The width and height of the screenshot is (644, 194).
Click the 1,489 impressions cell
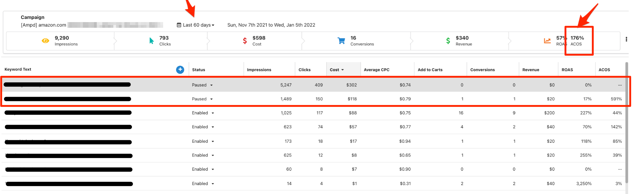286,99
